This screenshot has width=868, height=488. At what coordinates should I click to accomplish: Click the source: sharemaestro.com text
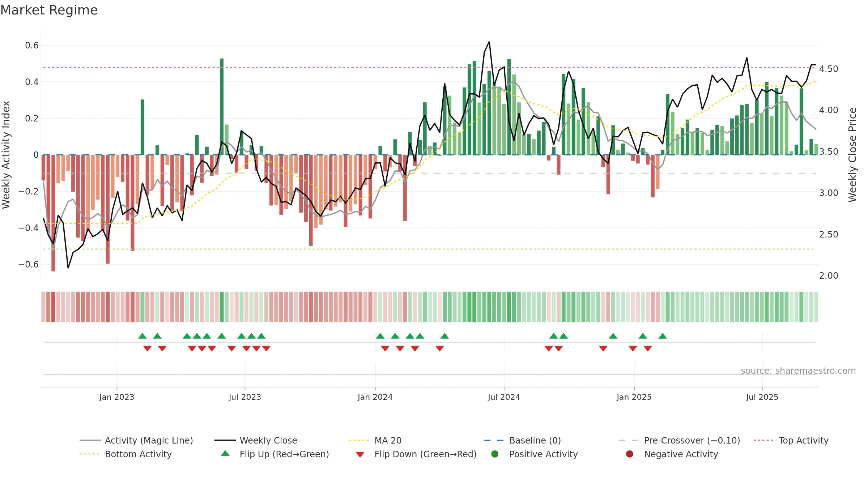[798, 371]
